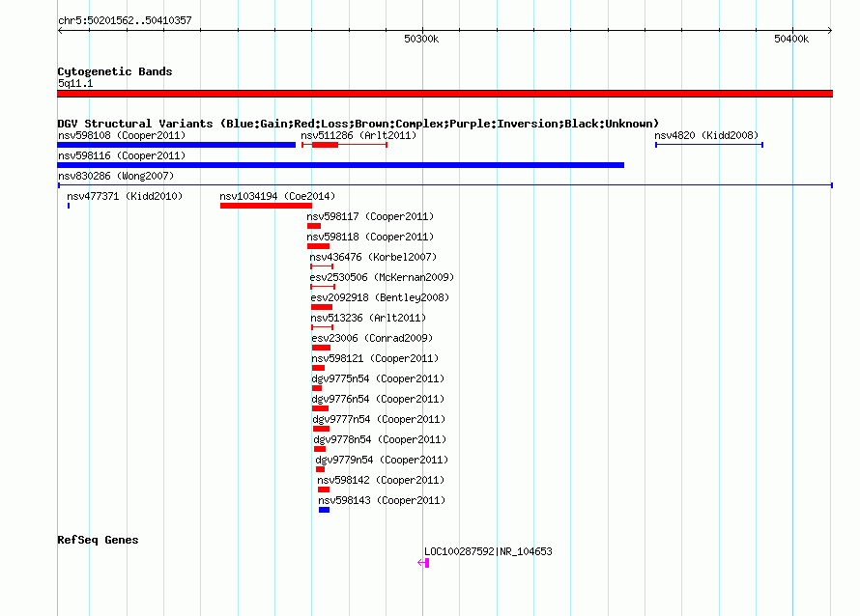Click the 50400k ruler mark
This screenshot has width=860, height=616.
[x=791, y=39]
